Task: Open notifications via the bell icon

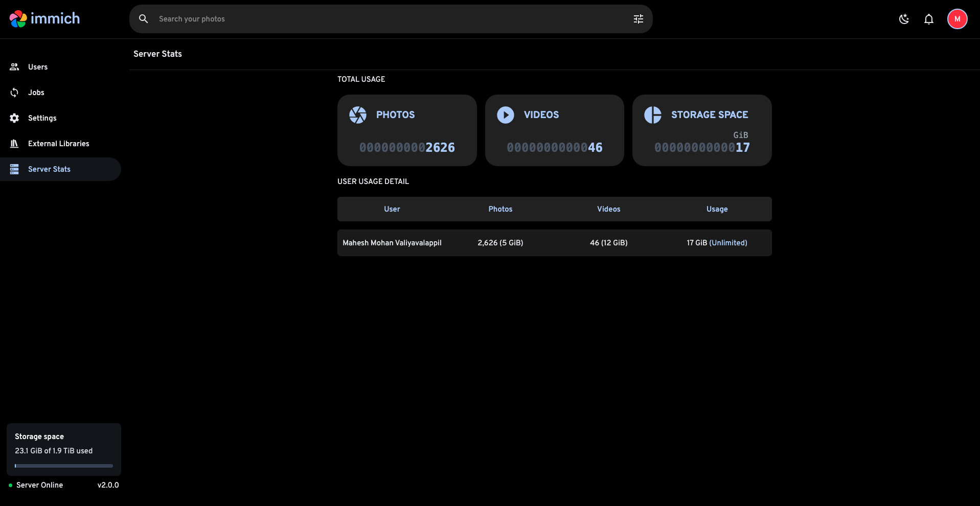Action: point(928,19)
